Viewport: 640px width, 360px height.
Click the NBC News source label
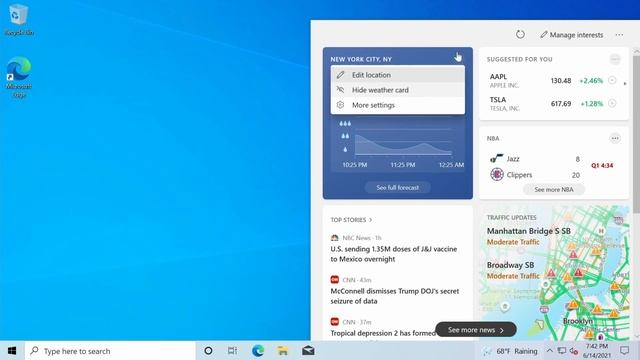(x=356, y=238)
